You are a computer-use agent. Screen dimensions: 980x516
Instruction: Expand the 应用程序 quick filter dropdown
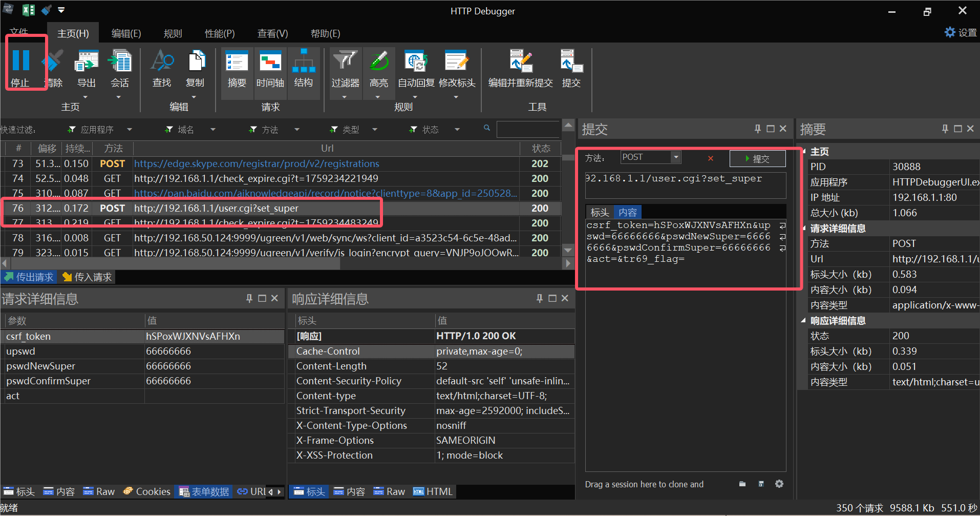point(130,130)
